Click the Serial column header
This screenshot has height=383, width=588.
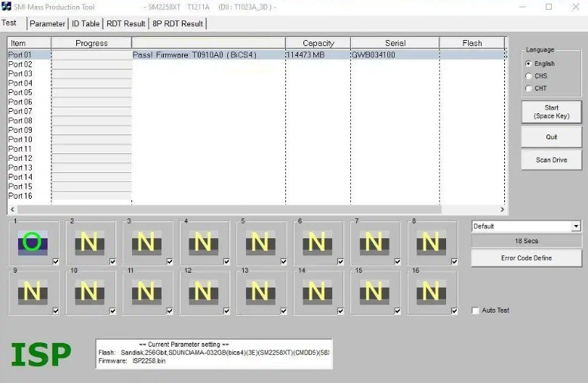tap(396, 43)
